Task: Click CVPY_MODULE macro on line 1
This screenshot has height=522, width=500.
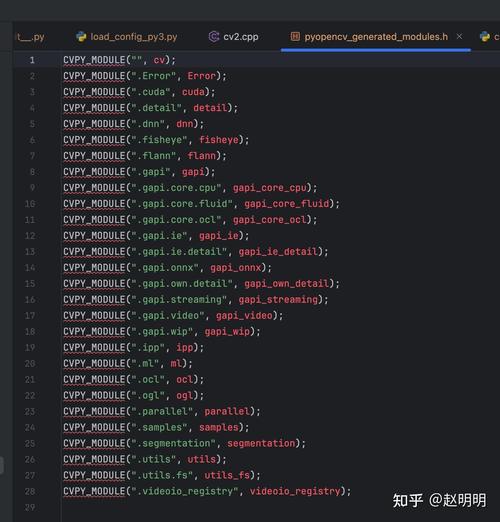Action: point(94,60)
